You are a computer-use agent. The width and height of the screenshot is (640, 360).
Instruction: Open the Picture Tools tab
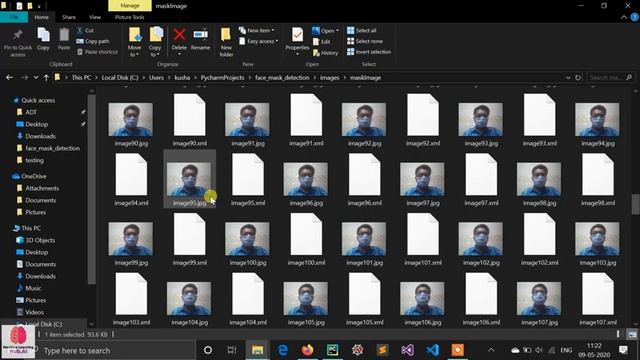click(x=129, y=17)
